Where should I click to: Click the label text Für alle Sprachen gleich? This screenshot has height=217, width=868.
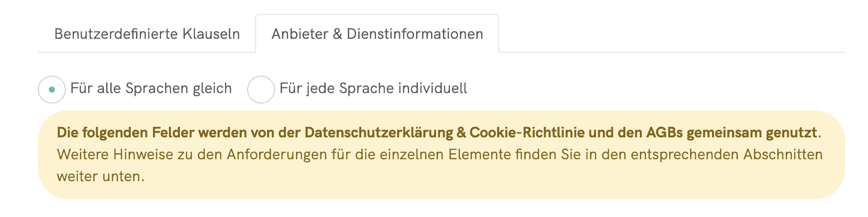151,89
